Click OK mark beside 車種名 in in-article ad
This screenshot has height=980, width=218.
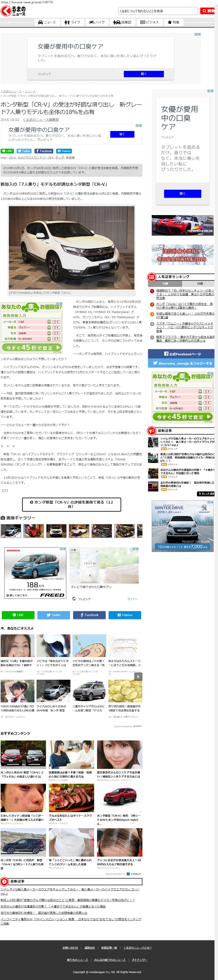point(56,327)
